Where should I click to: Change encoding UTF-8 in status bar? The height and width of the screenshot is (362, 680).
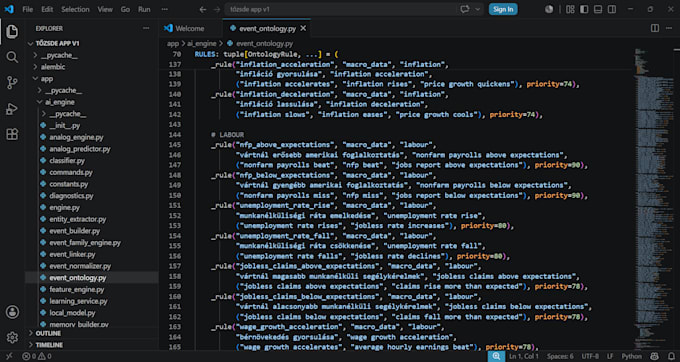click(590, 356)
